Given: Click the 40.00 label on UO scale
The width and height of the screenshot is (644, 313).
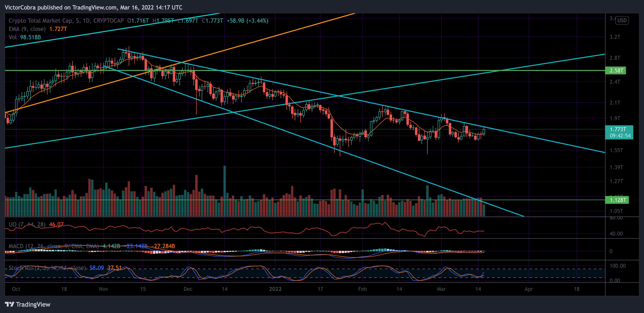Looking at the screenshot, I should click(616, 234).
